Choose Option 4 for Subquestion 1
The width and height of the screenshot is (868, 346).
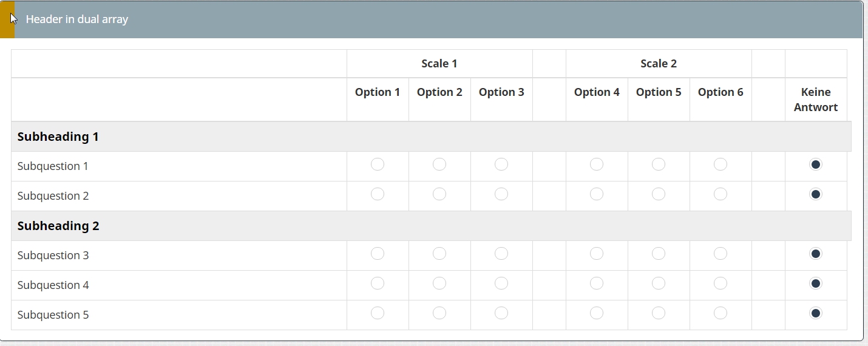tap(597, 165)
